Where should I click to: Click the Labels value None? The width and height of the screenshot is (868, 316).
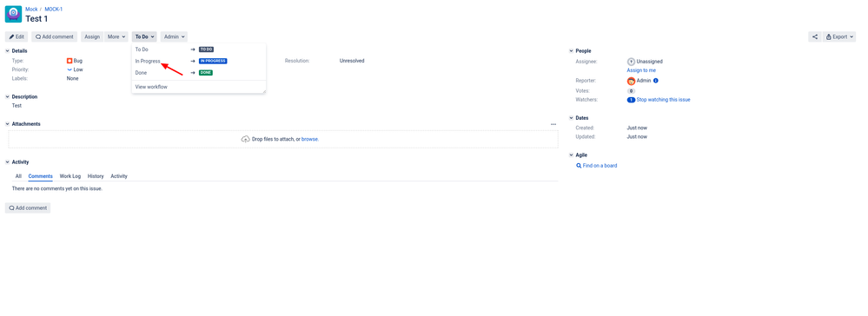point(72,79)
